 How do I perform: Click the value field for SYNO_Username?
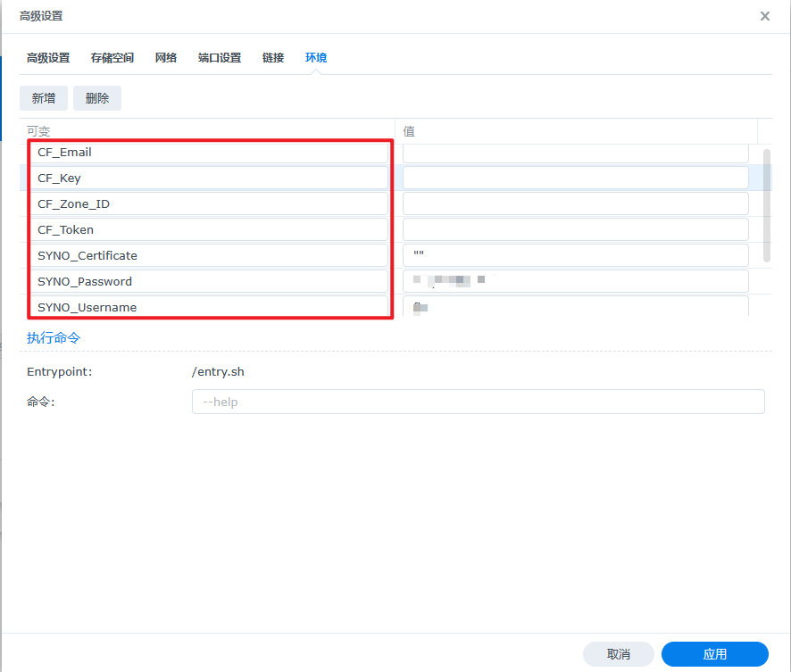pos(576,306)
